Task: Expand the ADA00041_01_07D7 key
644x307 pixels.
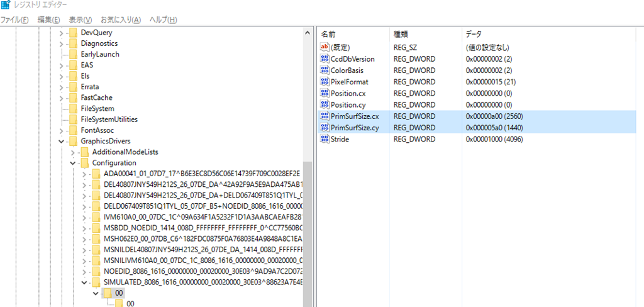Action: (x=85, y=174)
